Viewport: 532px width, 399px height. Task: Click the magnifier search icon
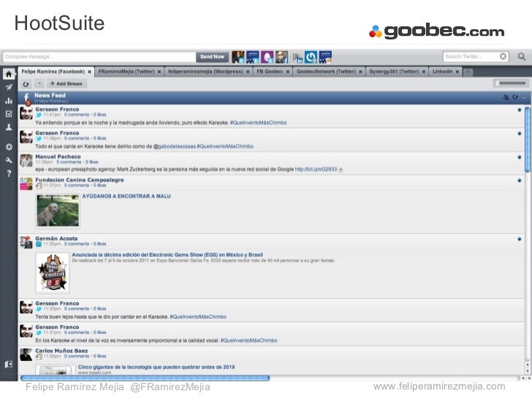(x=522, y=56)
